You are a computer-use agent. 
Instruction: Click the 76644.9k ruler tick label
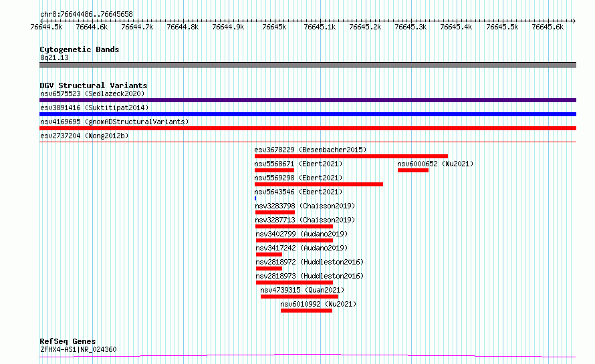tap(229, 27)
